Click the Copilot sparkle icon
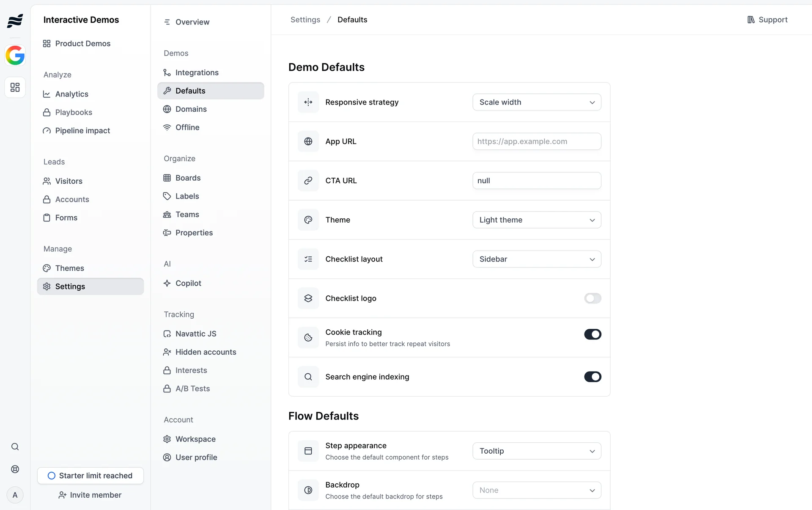The height and width of the screenshot is (510, 812). click(167, 284)
